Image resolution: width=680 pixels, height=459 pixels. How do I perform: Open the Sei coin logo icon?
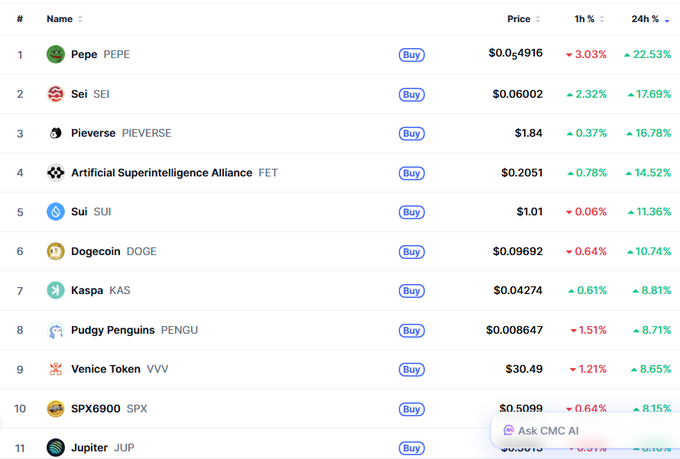tap(56, 94)
